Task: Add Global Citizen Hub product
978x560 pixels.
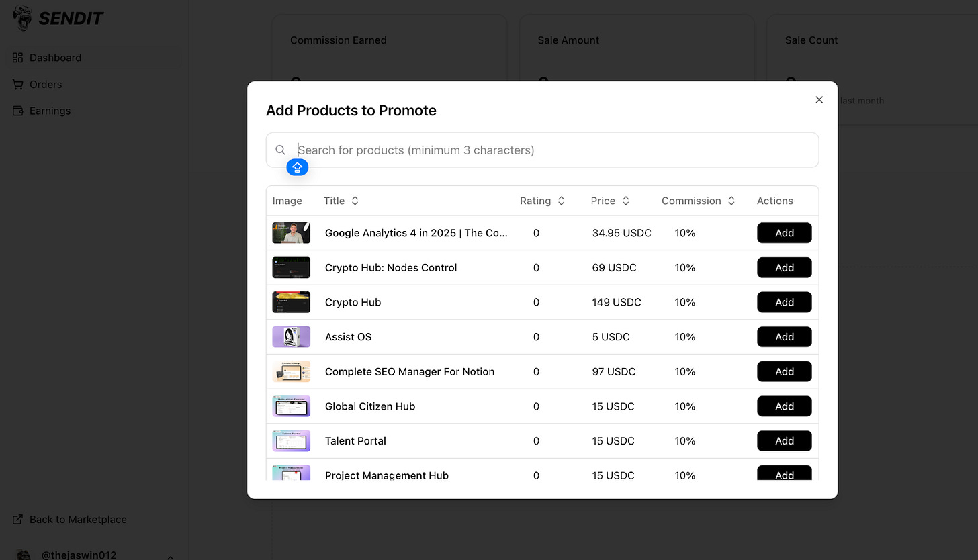Action: point(784,406)
